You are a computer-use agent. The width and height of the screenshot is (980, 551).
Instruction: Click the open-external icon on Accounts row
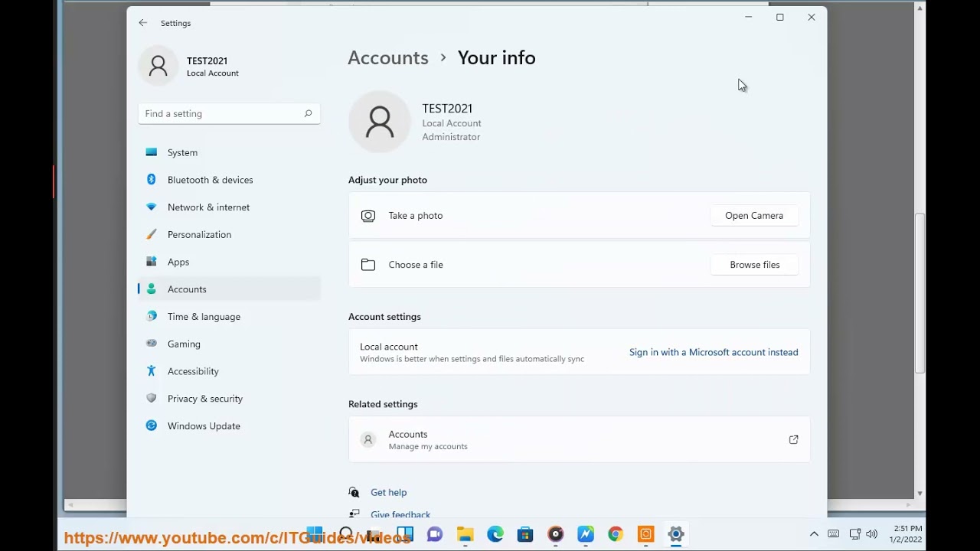point(793,440)
